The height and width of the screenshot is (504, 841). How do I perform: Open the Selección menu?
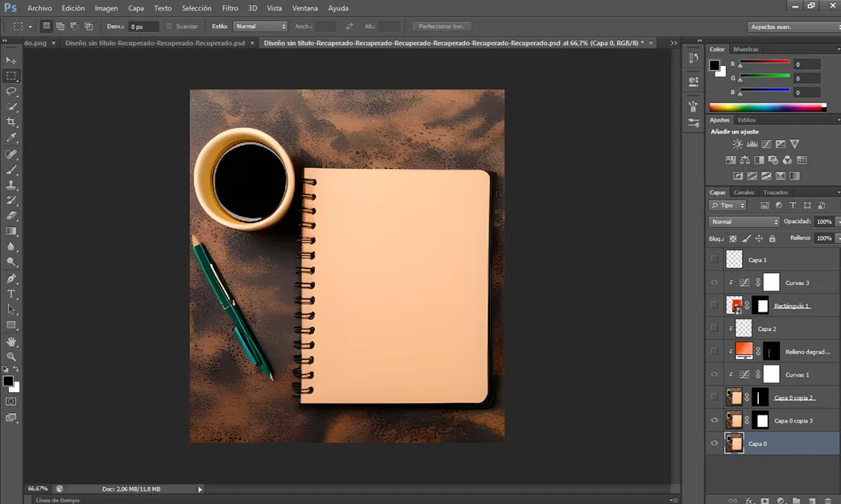[197, 8]
